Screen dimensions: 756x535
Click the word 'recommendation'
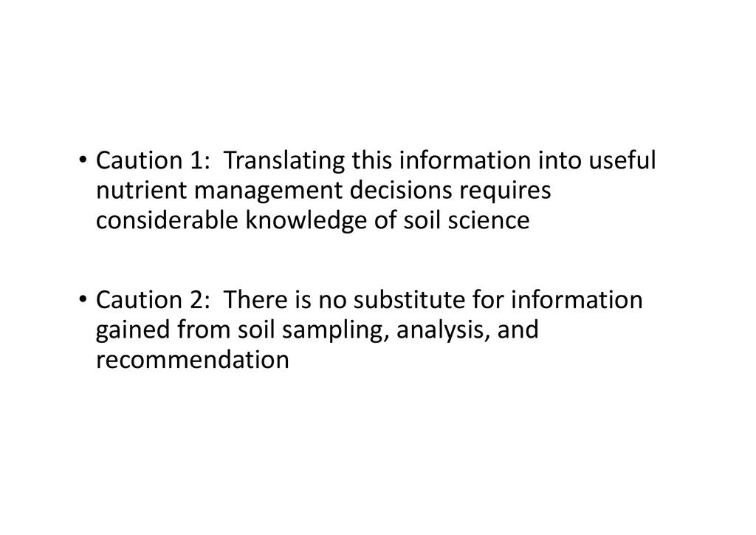pos(192,361)
